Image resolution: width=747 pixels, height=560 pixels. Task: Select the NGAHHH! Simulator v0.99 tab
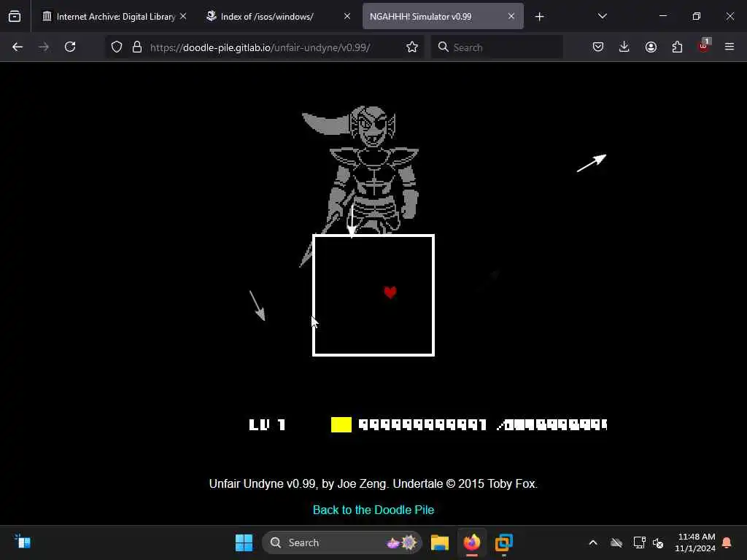coord(443,17)
